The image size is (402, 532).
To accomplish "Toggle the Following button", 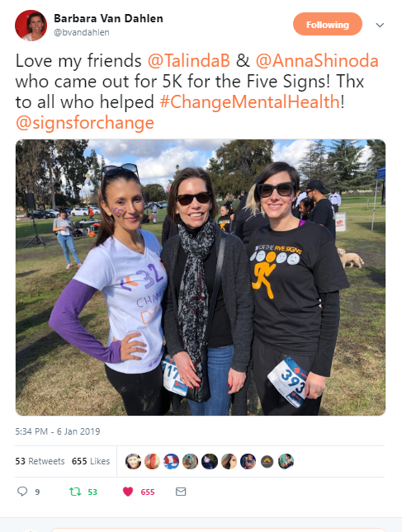I will (x=328, y=25).
